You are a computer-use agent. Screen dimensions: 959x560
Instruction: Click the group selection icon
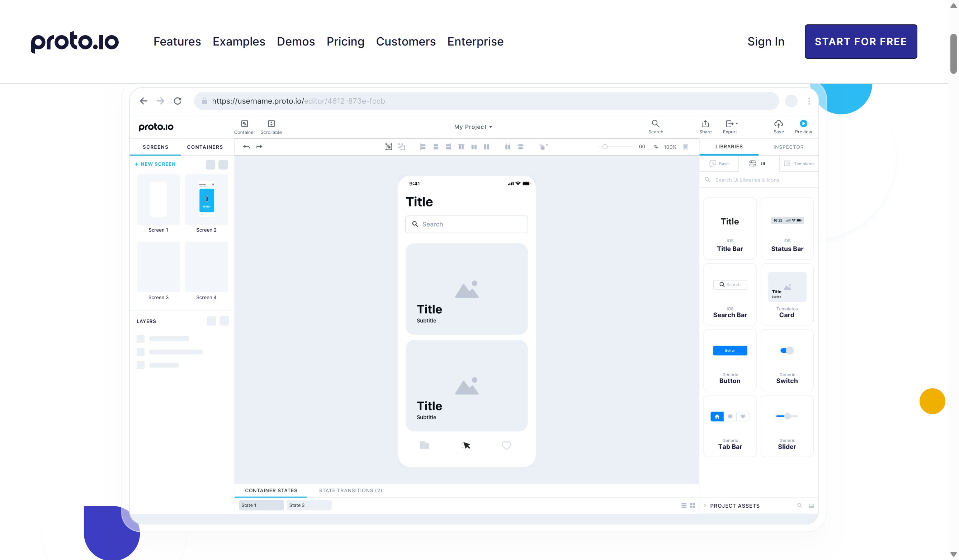[x=388, y=147]
